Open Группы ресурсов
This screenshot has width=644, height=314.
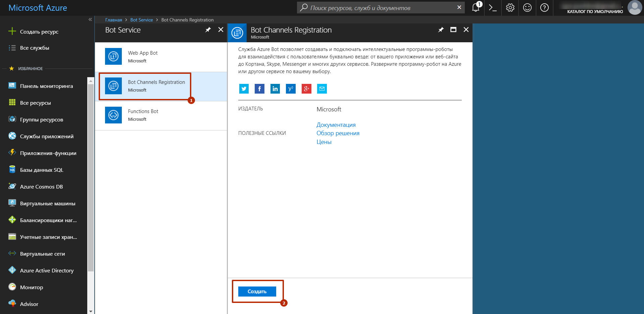pyautogui.click(x=41, y=119)
